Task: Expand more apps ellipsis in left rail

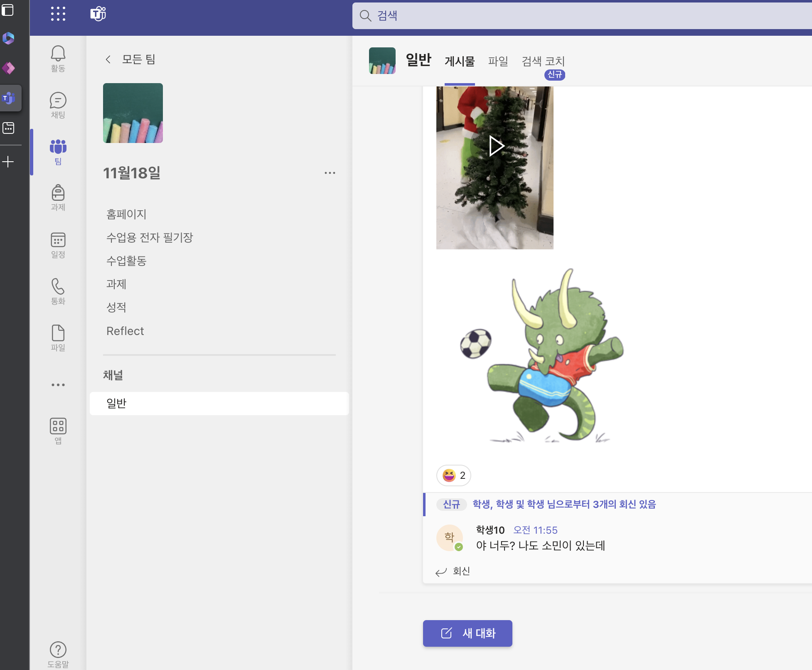Action: click(x=58, y=385)
